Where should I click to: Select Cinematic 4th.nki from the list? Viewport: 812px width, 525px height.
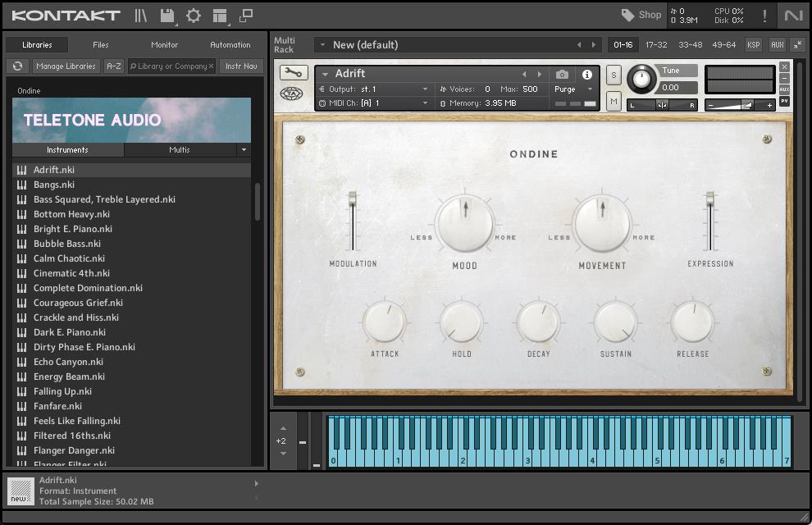71,273
